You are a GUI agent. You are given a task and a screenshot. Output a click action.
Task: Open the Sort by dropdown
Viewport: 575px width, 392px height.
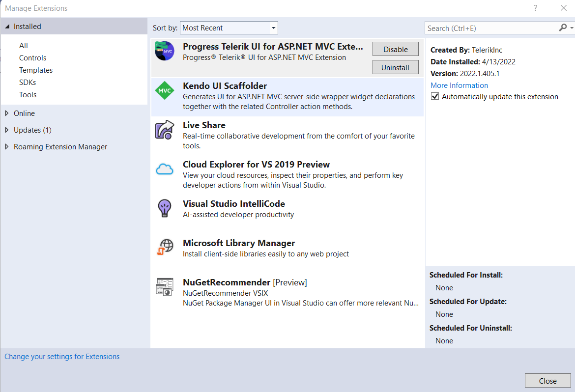pos(229,28)
